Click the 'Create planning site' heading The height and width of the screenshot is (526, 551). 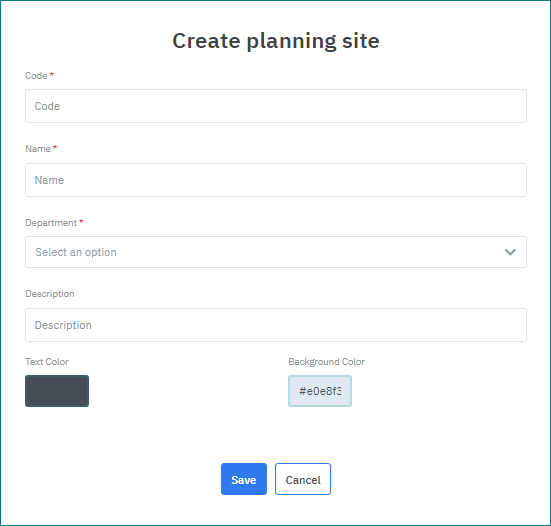tap(276, 41)
